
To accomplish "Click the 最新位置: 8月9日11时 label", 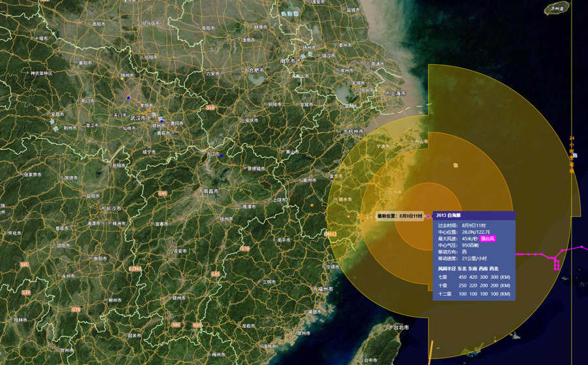I will click(400, 216).
